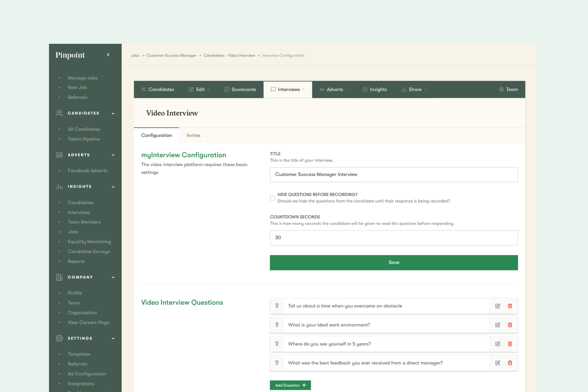This screenshot has height=392, width=588.
Task: Click inside the Countdown Seconds field showing 30
Action: pos(393,238)
